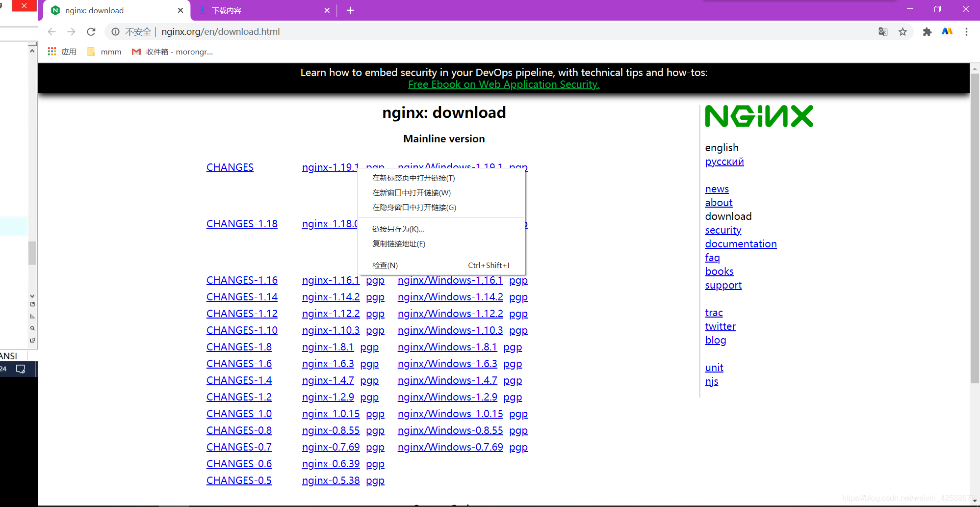
Task: Open CHANGES-0.5 link
Action: click(x=239, y=480)
